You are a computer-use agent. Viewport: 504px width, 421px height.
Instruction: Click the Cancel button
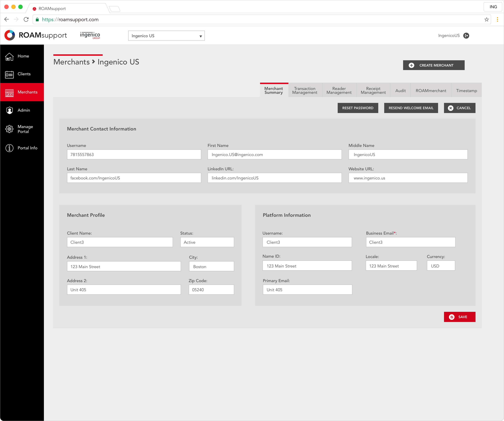pyautogui.click(x=460, y=108)
